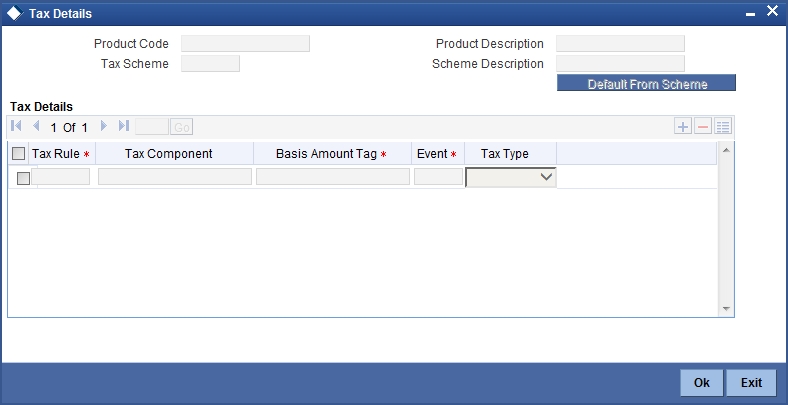Close the Tax Details window

click(x=772, y=11)
